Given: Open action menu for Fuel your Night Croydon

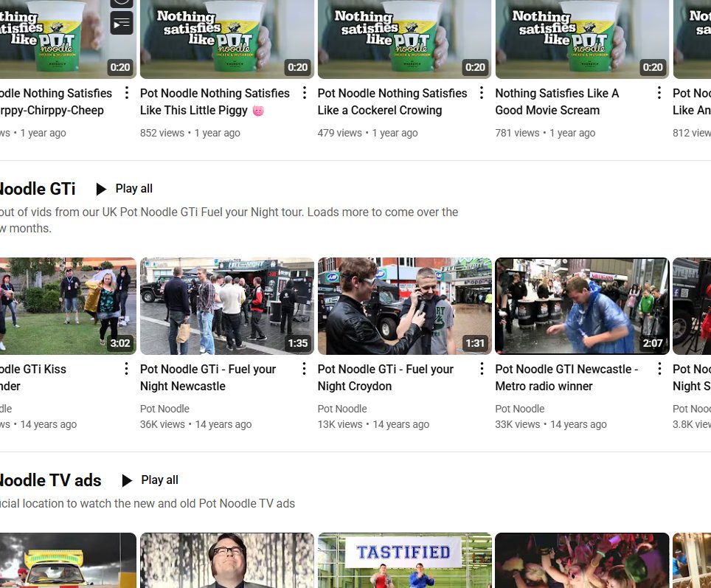Looking at the screenshot, I should [x=482, y=369].
